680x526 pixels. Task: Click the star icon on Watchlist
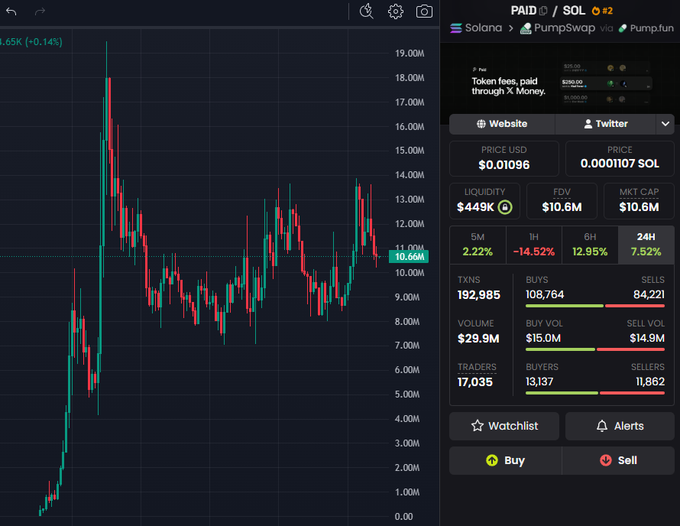pos(477,426)
